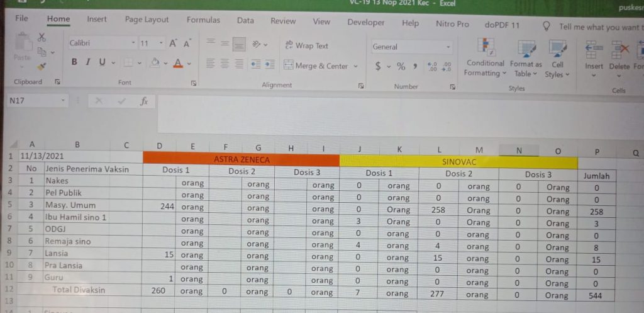Screen dimensions: 644x313
Task: Switch to the Formulas tab
Action: tap(203, 20)
